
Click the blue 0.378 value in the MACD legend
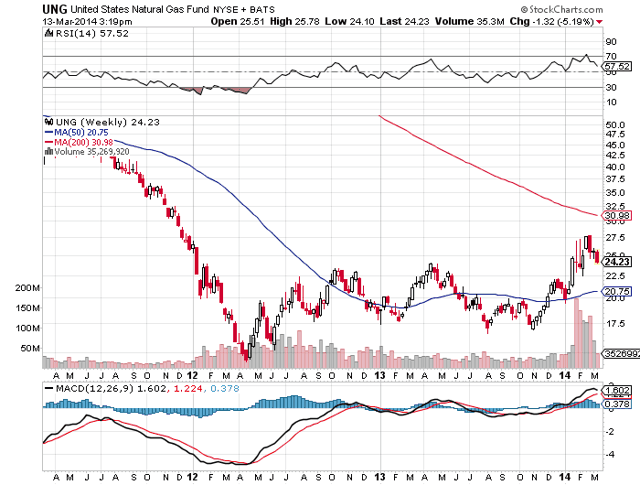[224, 388]
